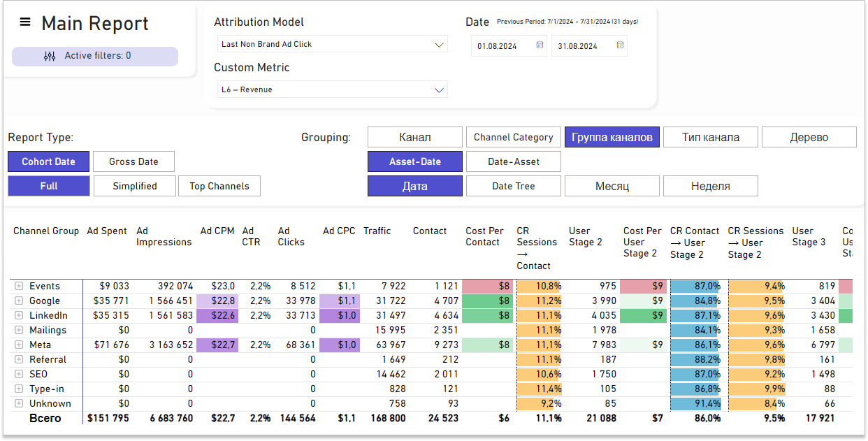868x441 pixels.
Task: Switch to Top Channels view
Action: (219, 186)
